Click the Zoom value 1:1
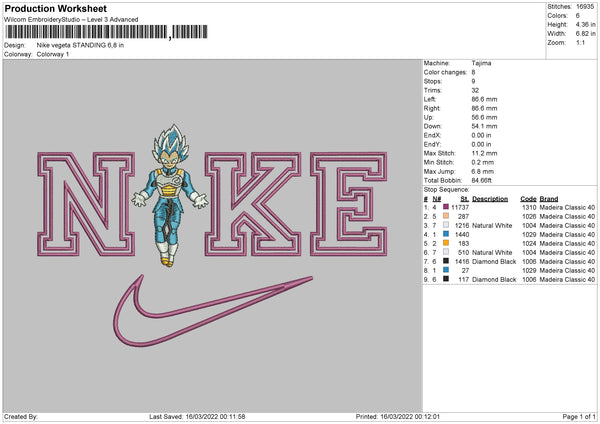The width and height of the screenshot is (600, 424). point(580,43)
